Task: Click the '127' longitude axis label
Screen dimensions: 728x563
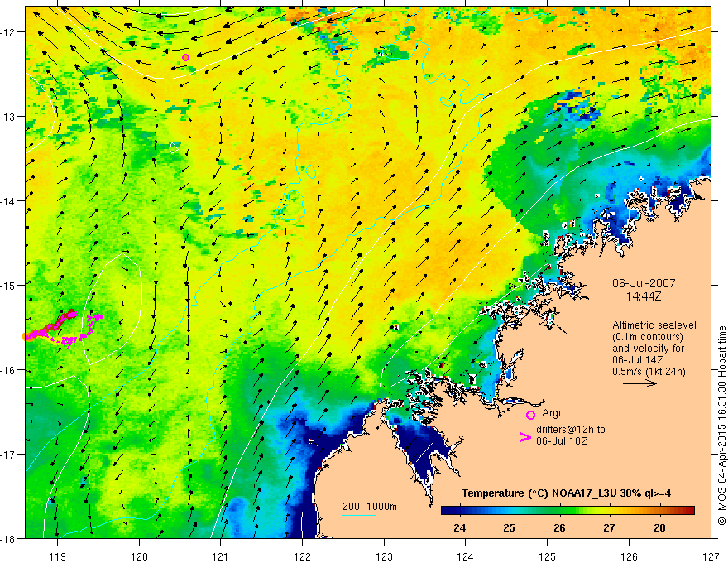Action: [711, 556]
